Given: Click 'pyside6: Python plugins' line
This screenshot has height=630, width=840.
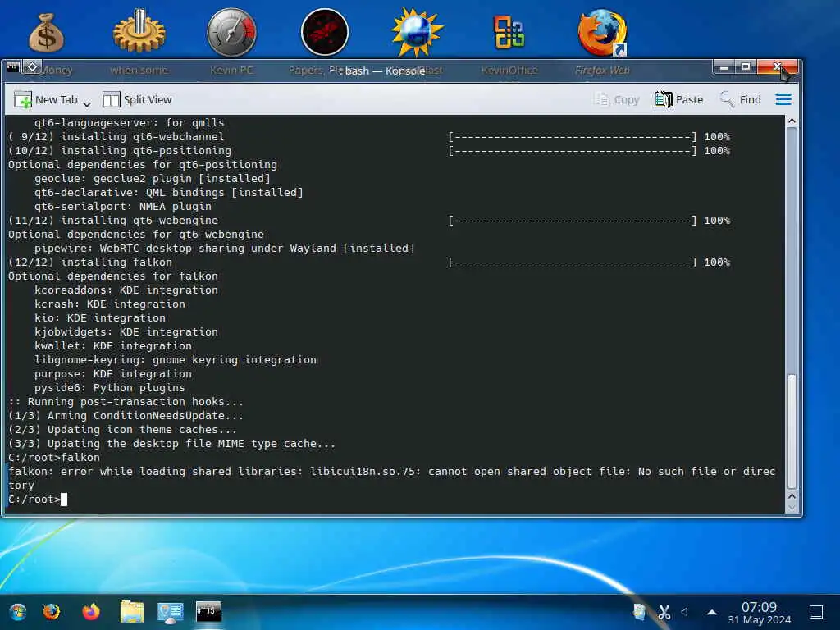Looking at the screenshot, I should click(109, 388).
